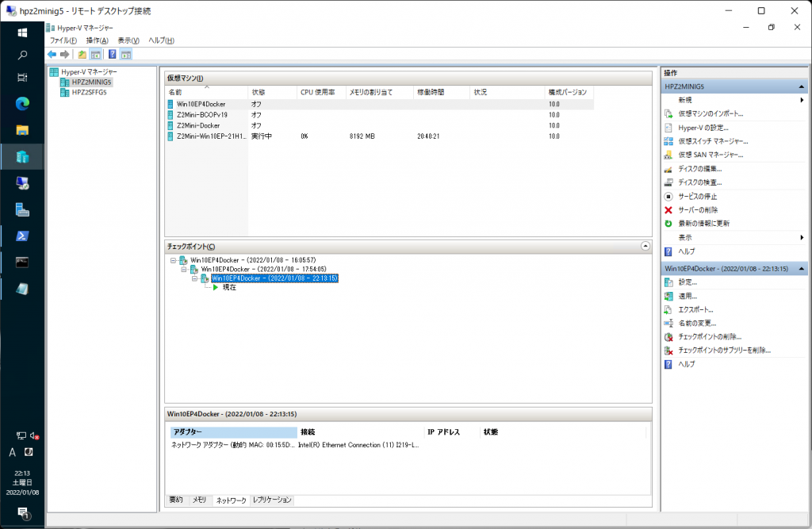Expand the 新規 submenu arrow

(802, 100)
